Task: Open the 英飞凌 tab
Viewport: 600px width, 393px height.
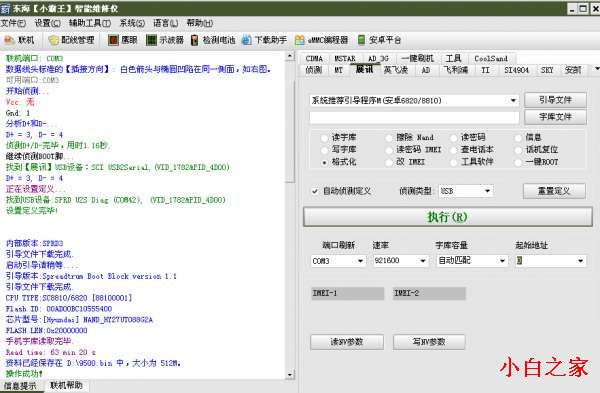Action: [396, 70]
